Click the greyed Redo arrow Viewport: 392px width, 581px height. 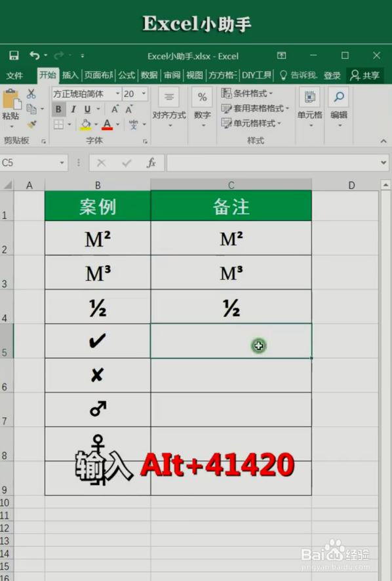pos(58,56)
